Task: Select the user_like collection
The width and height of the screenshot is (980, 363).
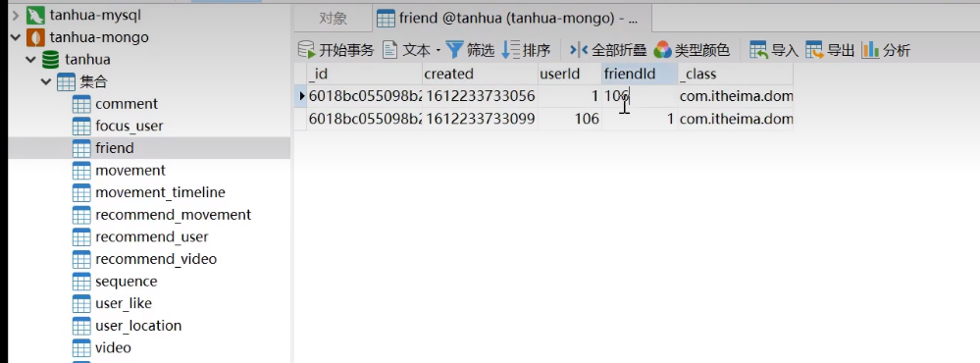Action: [x=124, y=303]
